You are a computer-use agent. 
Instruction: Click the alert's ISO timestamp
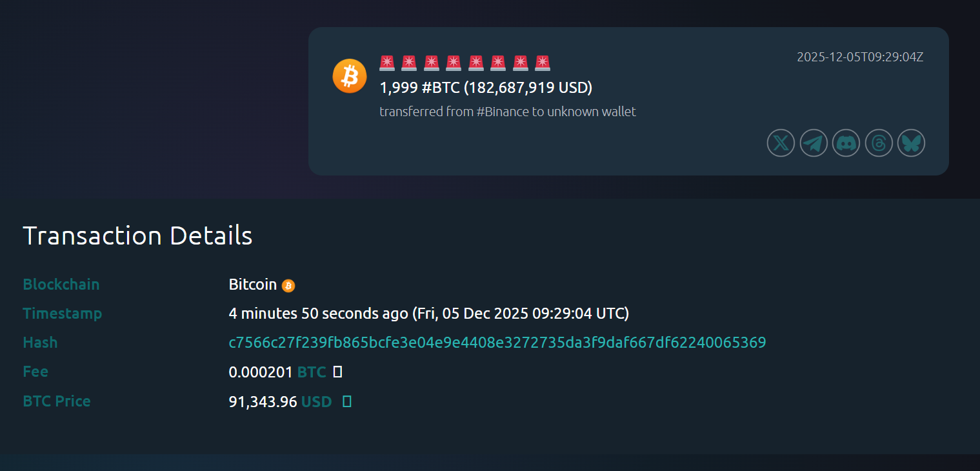tap(860, 57)
